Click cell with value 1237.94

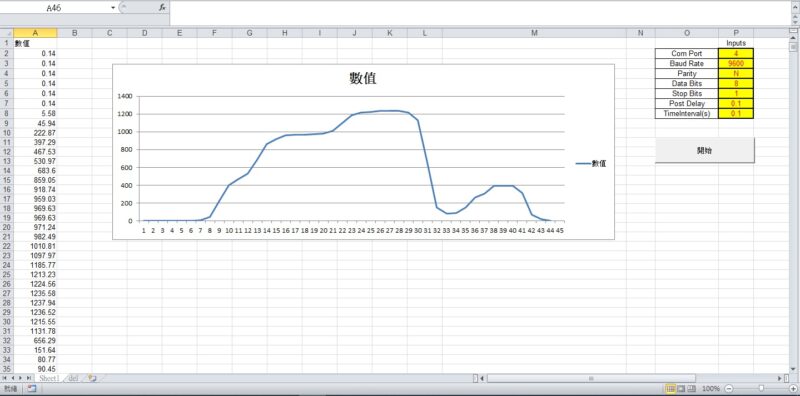click(x=35, y=303)
